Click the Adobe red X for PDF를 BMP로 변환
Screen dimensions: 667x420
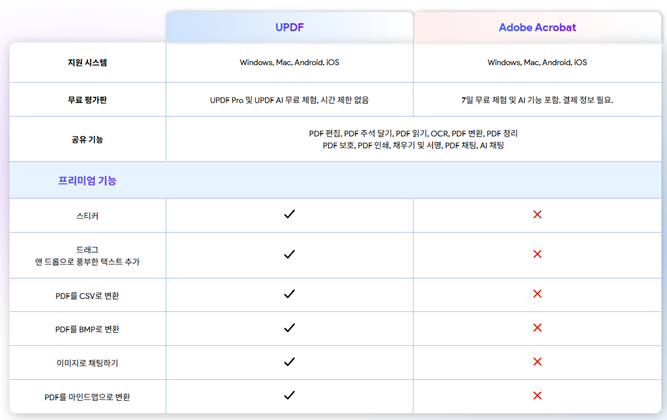click(537, 328)
